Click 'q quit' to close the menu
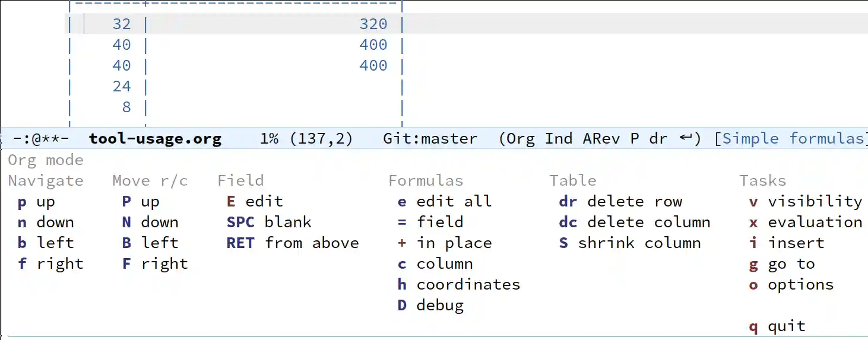The image size is (868, 340). tap(777, 326)
